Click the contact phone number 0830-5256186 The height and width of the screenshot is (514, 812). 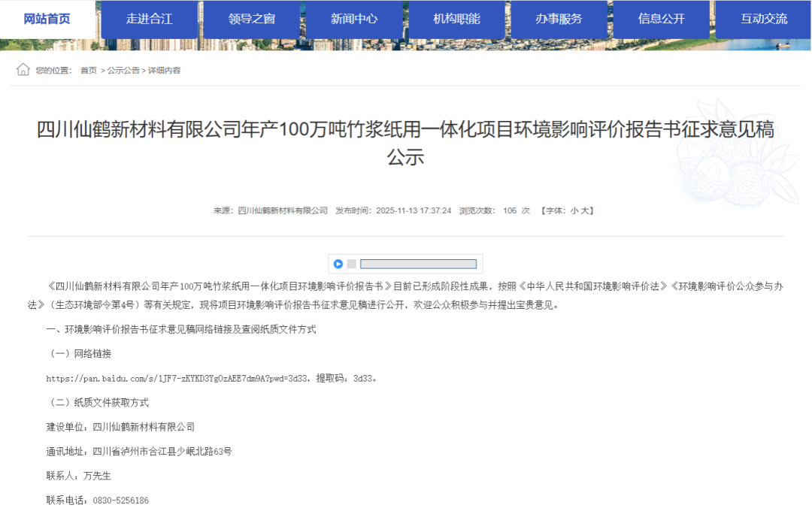pyautogui.click(x=120, y=500)
